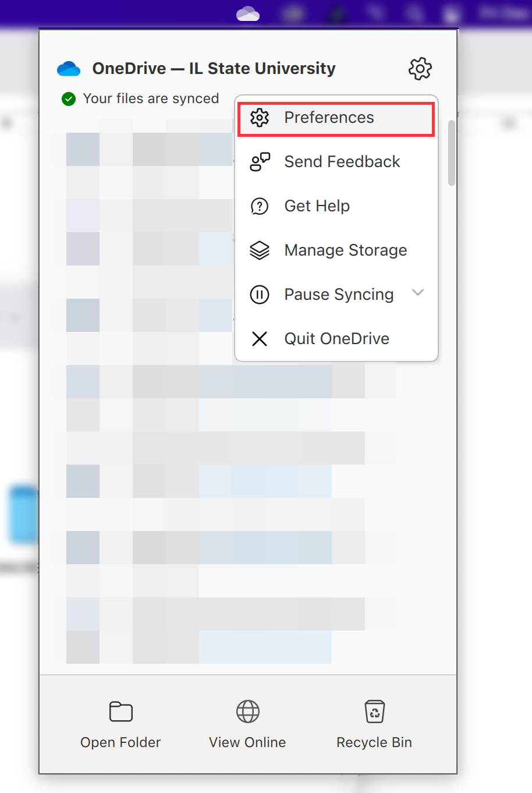Click the Recycle Bin trash icon
The image size is (532, 793).
[x=375, y=711]
